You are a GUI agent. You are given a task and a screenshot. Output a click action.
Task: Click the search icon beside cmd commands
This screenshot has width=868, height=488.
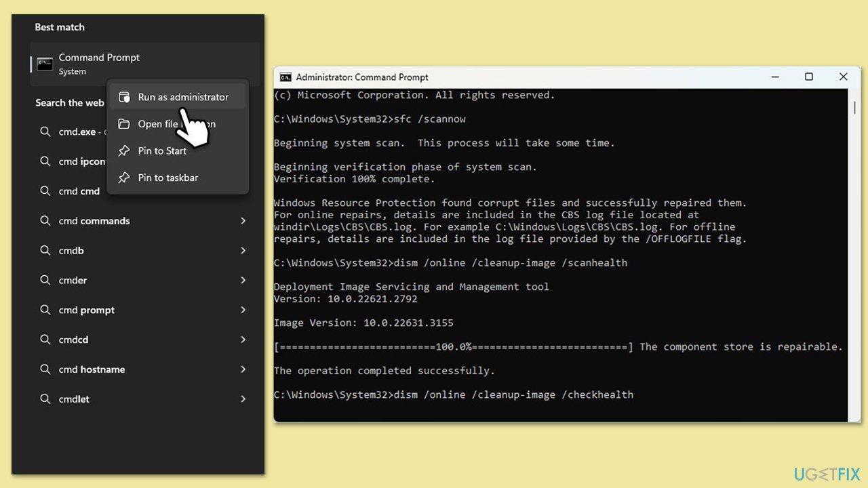click(x=45, y=221)
